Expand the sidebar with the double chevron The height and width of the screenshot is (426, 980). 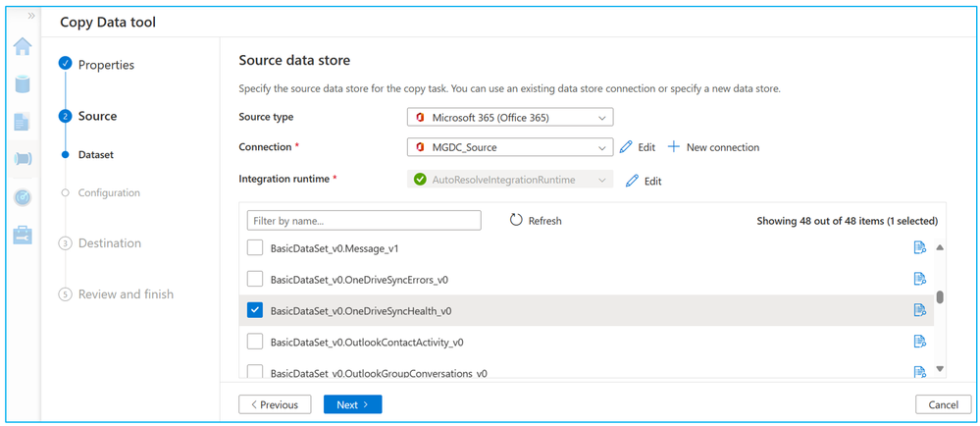click(x=30, y=16)
